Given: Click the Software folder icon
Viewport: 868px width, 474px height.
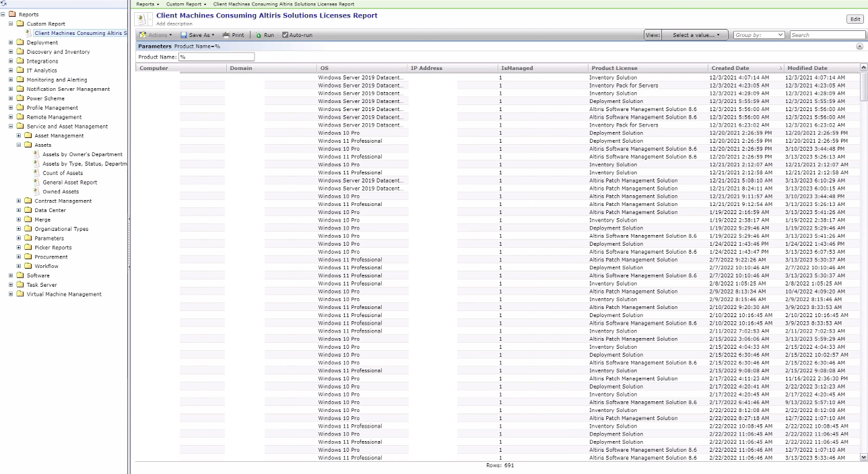Looking at the screenshot, I should (x=20, y=275).
